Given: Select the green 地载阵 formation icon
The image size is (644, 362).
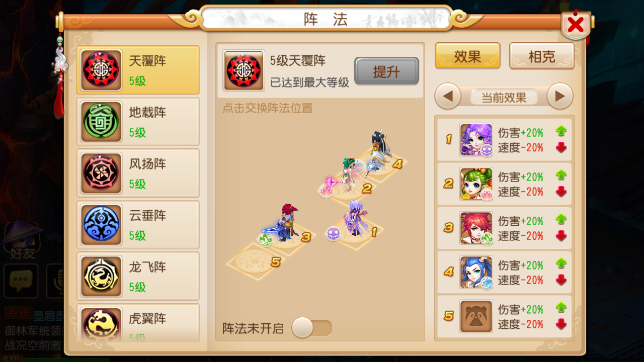Looking at the screenshot, I should point(101,122).
